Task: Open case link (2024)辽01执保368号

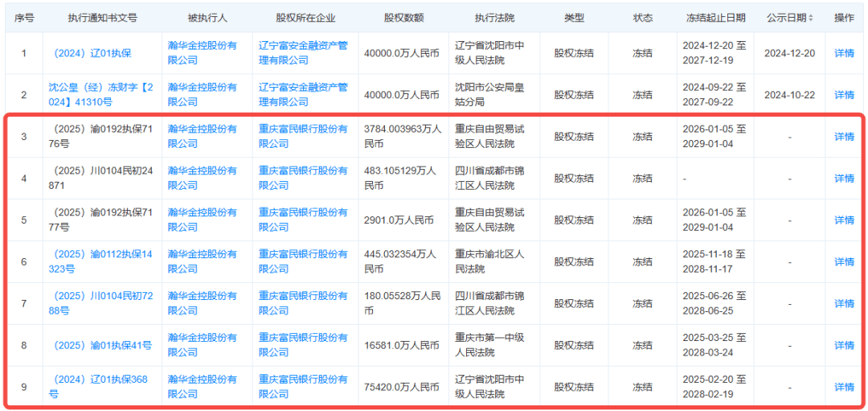Action: coord(98,387)
